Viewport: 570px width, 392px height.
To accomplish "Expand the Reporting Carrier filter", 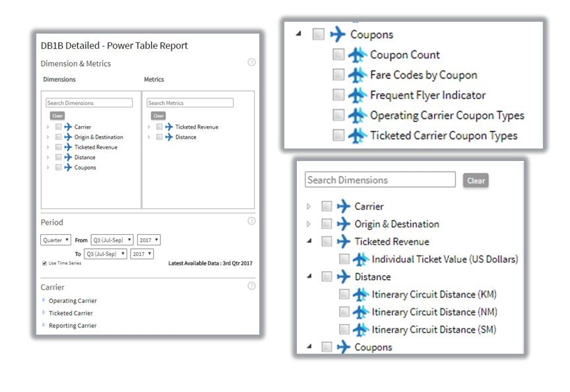I will (x=72, y=325).
